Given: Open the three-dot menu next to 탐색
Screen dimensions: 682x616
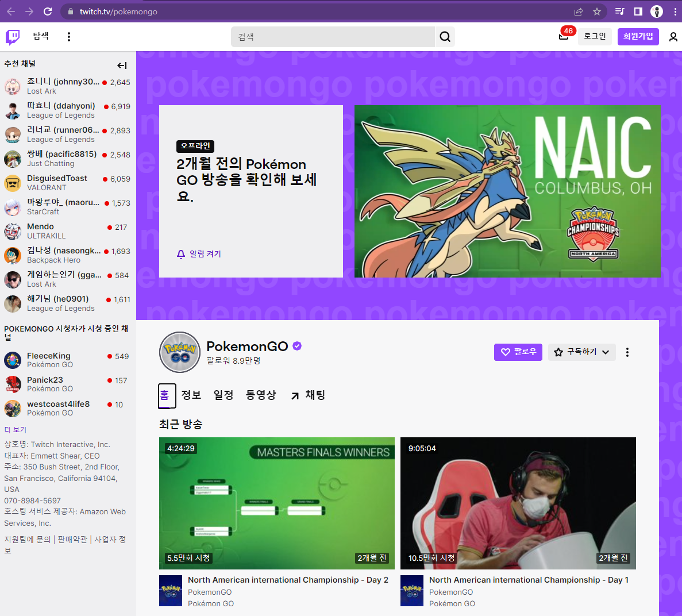Looking at the screenshot, I should click(x=69, y=37).
